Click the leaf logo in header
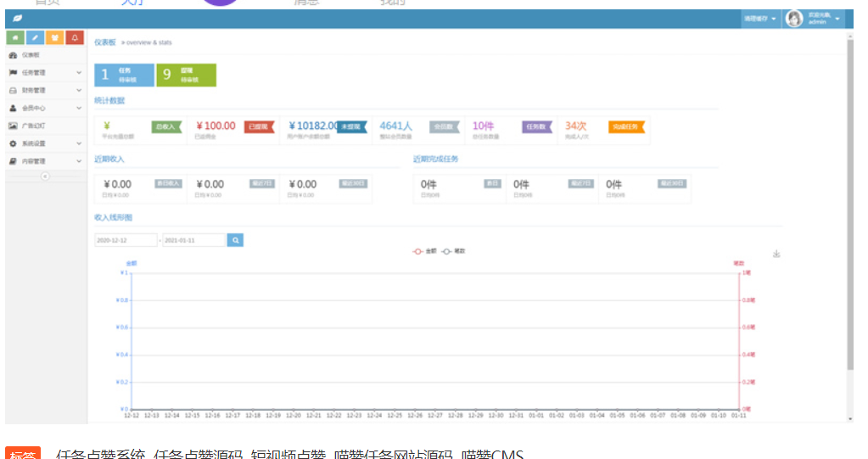Screen dimensions: 868x459 click(x=18, y=19)
